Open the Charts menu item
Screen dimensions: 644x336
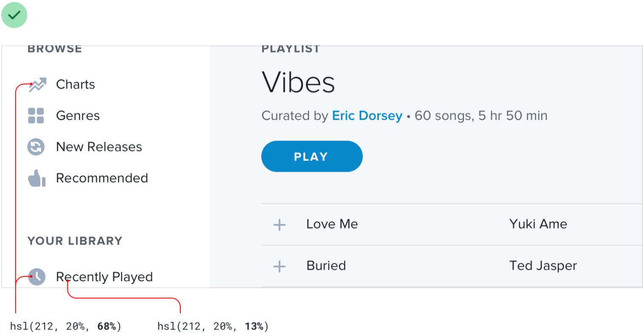(x=76, y=84)
